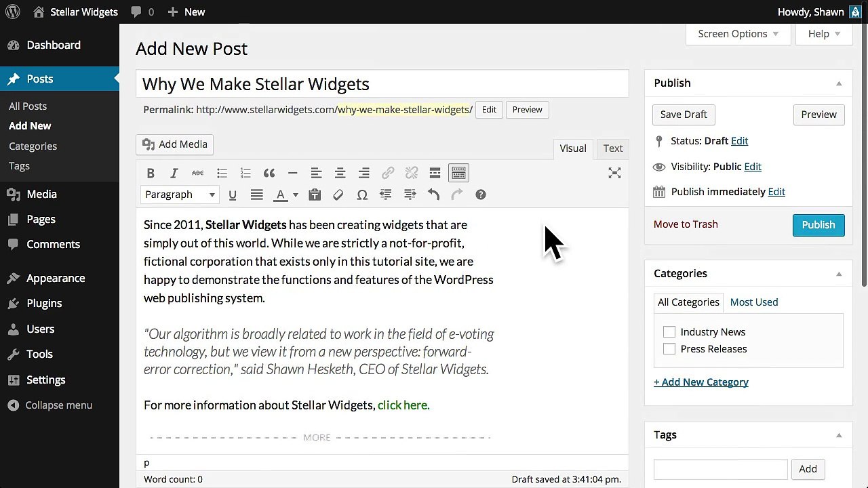
Task: Remove link with the unlink icon
Action: click(x=412, y=174)
